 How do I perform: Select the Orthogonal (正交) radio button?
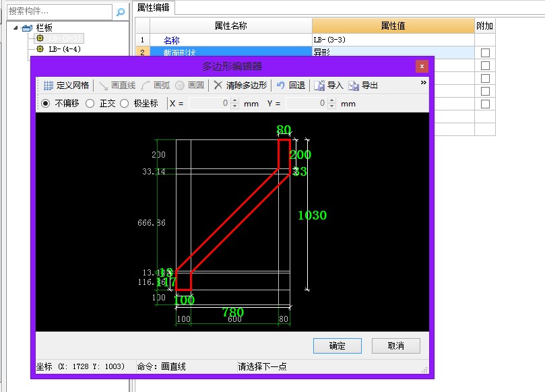(90, 104)
